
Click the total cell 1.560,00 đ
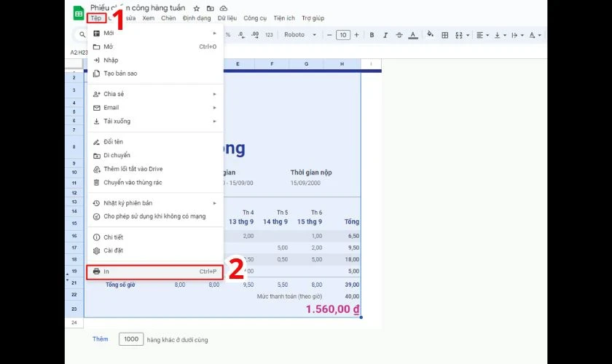pyautogui.click(x=332, y=309)
